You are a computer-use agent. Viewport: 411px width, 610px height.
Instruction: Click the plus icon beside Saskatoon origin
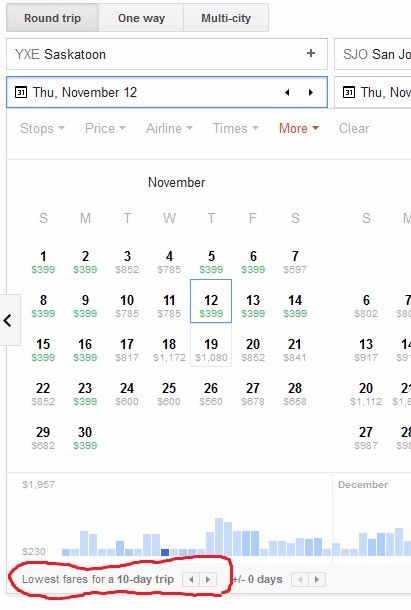click(311, 53)
